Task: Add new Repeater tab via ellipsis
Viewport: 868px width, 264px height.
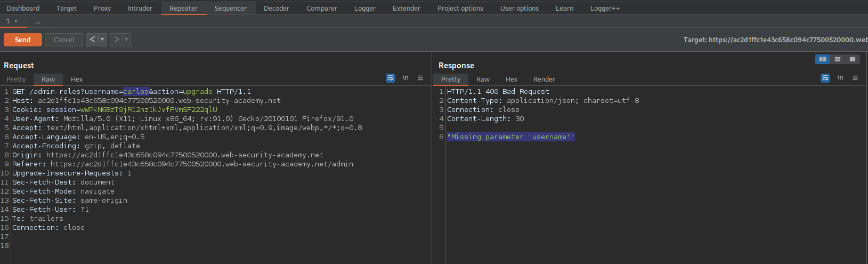Action: 37,21
